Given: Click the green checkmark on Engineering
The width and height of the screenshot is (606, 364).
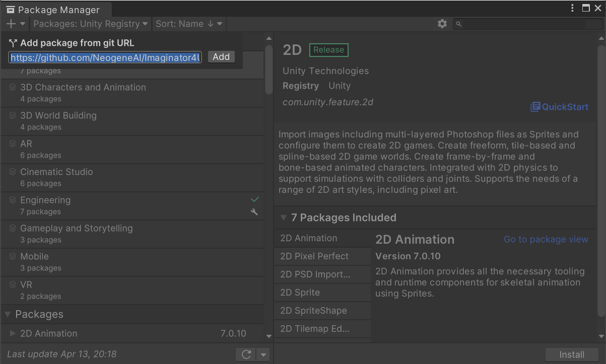Looking at the screenshot, I should 254,199.
